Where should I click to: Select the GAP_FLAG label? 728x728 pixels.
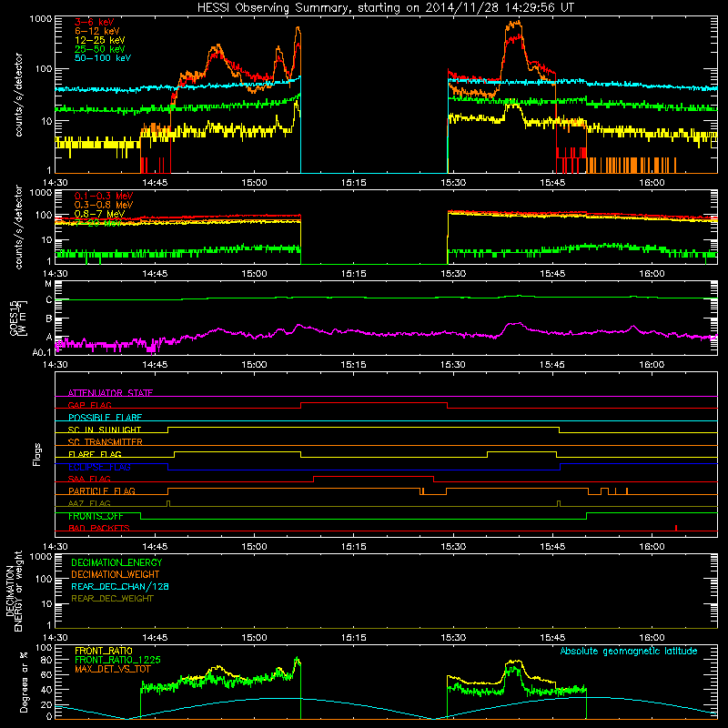click(89, 405)
